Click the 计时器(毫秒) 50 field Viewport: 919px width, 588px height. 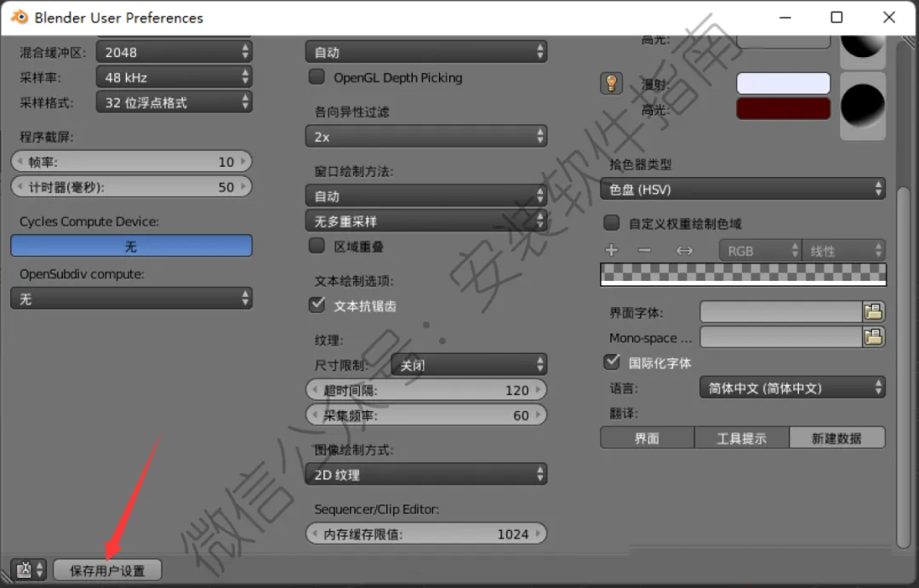[x=131, y=186]
